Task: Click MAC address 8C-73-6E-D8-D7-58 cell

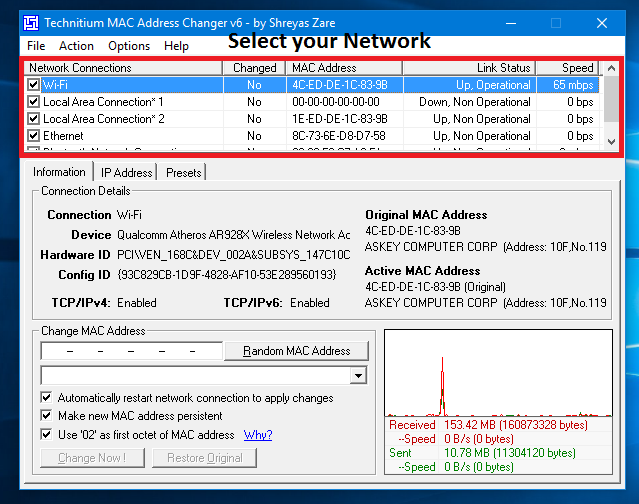Action: (x=339, y=136)
